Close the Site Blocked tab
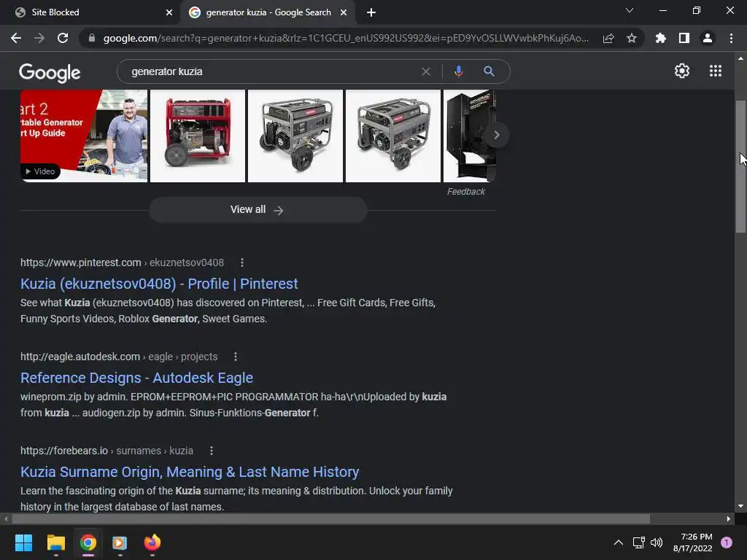Image resolution: width=747 pixels, height=560 pixels. click(x=169, y=12)
